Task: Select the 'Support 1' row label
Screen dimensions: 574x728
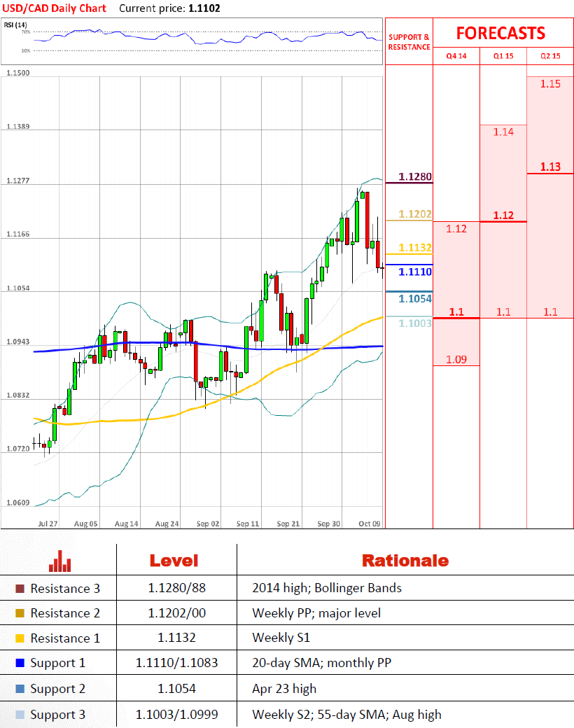Action: click(57, 663)
